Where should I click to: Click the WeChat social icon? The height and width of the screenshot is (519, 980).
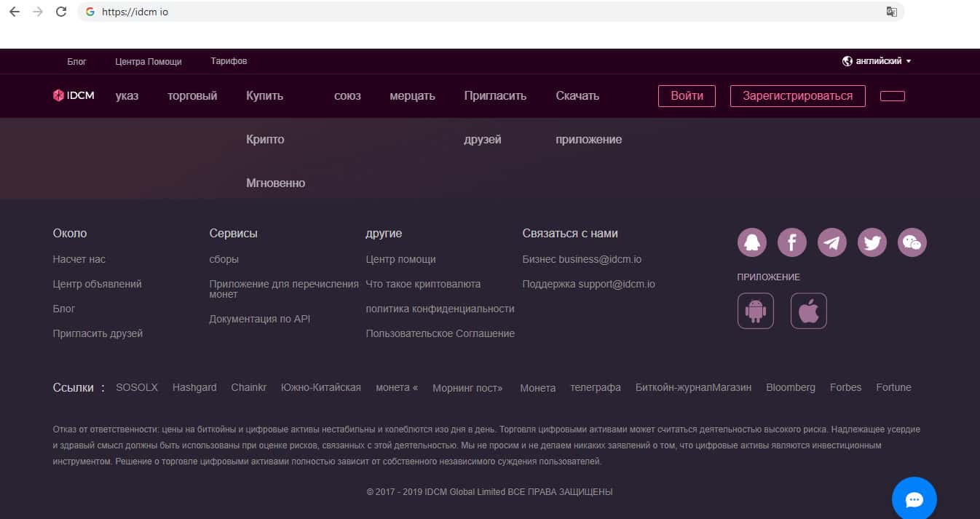(x=912, y=242)
